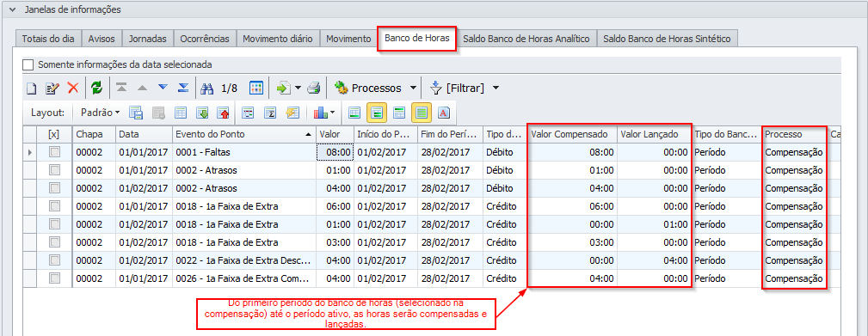This screenshot has width=868, height=336.
Task: Click the 08:00 Valor cell in Faltas row
Action: point(335,152)
